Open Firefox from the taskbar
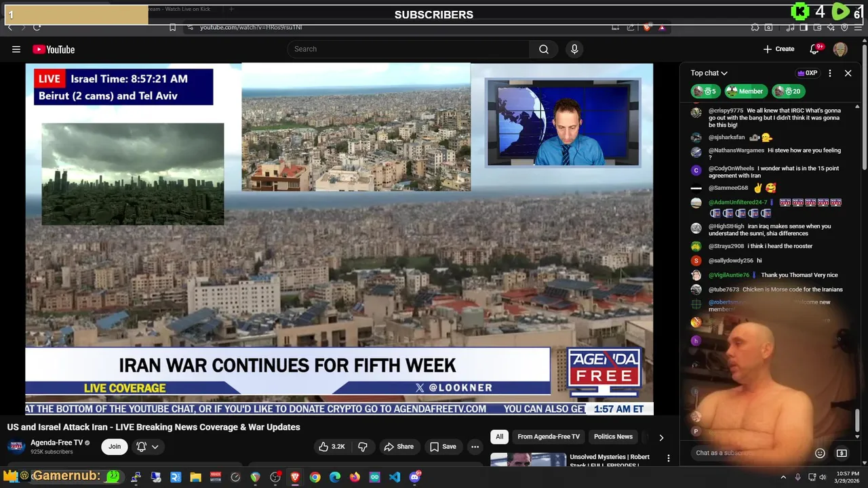 355,477
